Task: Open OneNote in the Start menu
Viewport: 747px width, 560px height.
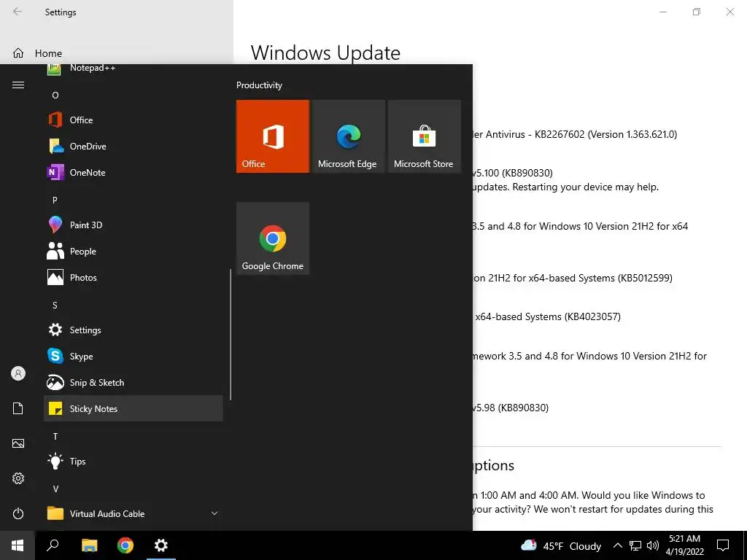Action: pyautogui.click(x=133, y=172)
